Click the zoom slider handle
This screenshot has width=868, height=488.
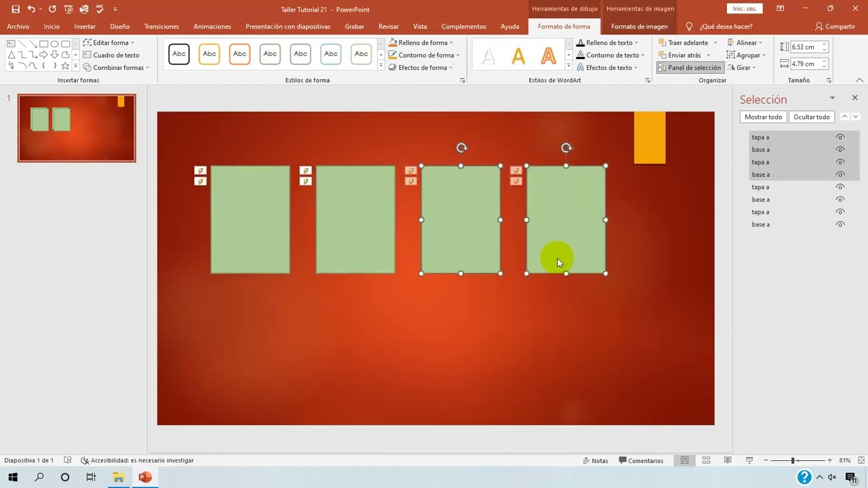point(793,460)
